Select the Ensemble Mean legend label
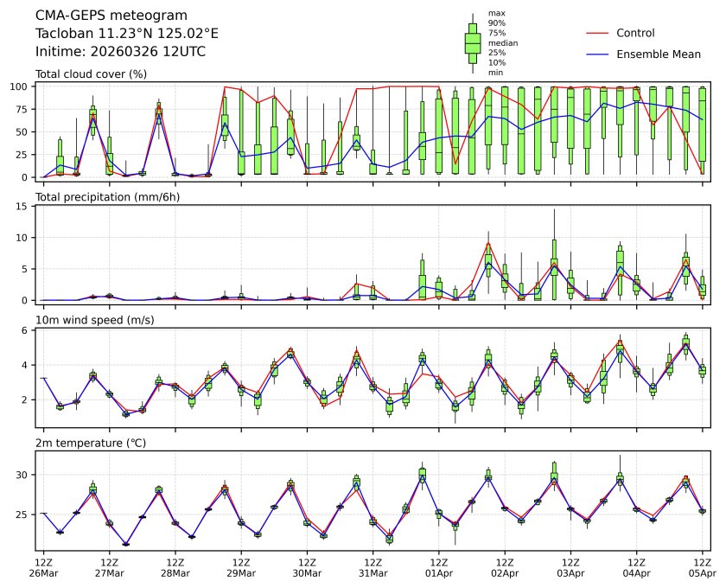The image size is (726, 588). click(x=658, y=54)
